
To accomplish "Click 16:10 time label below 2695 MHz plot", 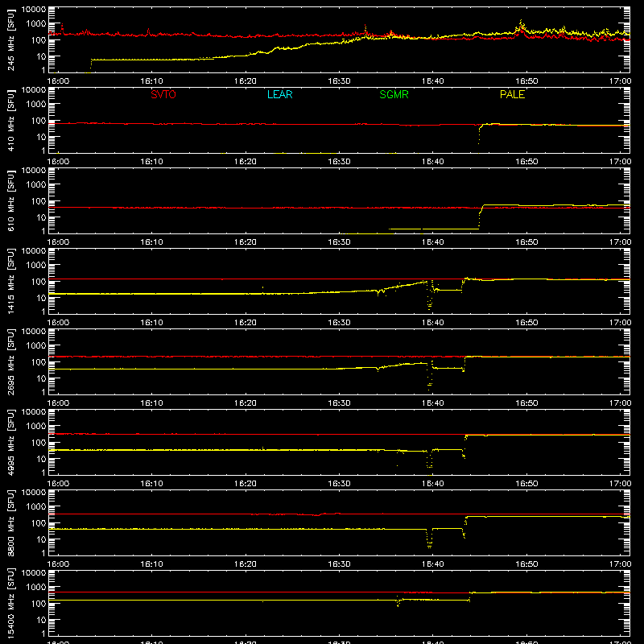I will 151,403.
